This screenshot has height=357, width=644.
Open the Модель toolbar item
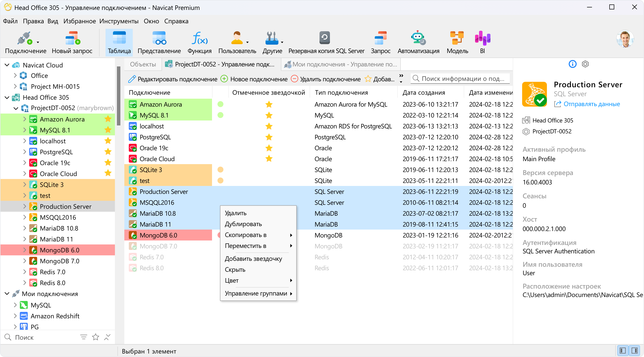[457, 43]
